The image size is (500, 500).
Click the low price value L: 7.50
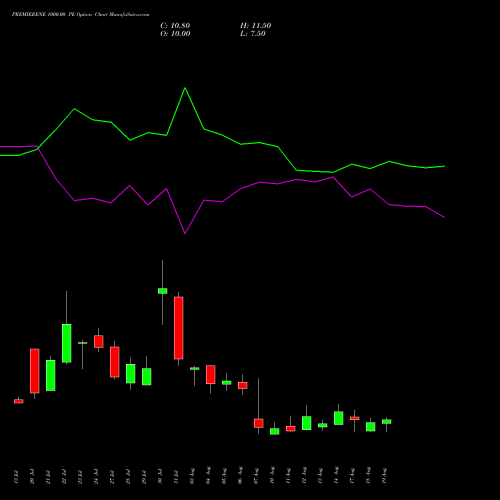pos(253,34)
